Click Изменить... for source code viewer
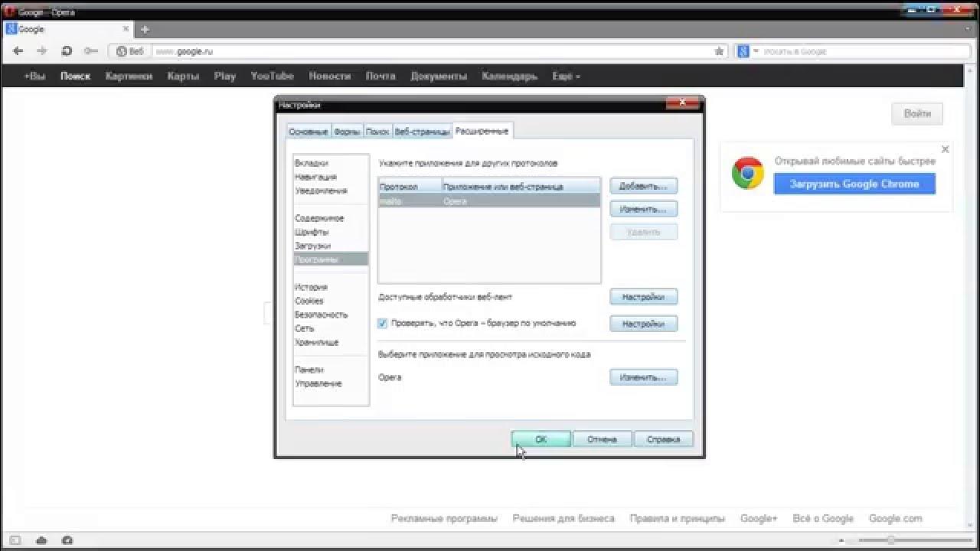 644,377
